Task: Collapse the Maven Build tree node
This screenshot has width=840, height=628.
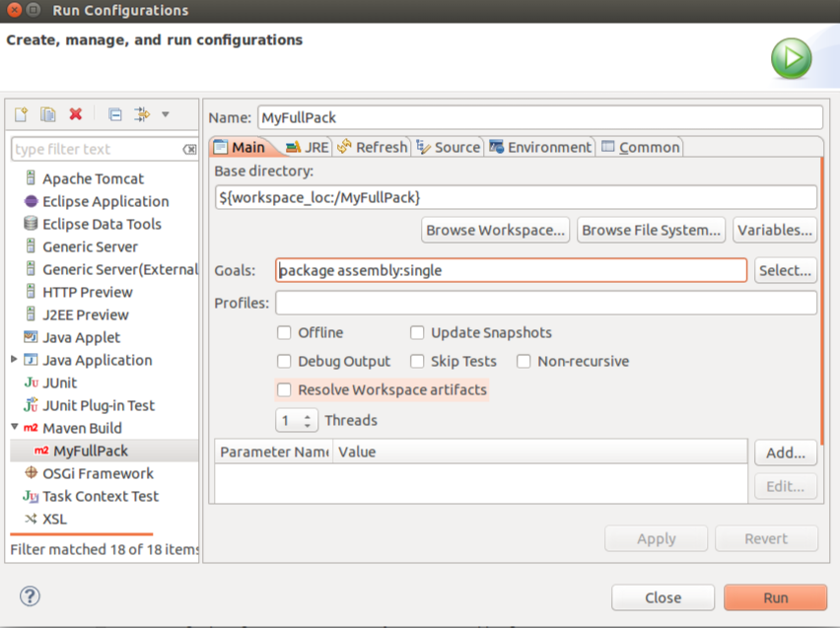Action: [15, 428]
